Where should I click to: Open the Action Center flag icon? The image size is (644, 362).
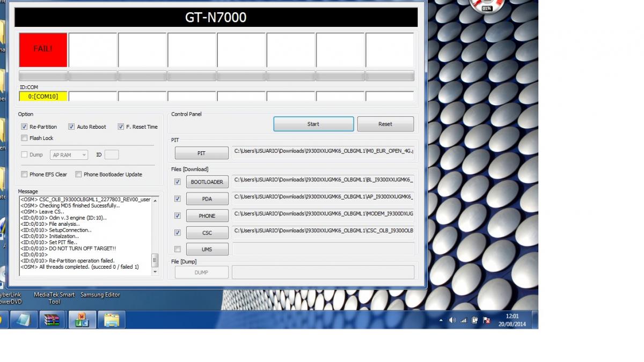click(x=487, y=320)
